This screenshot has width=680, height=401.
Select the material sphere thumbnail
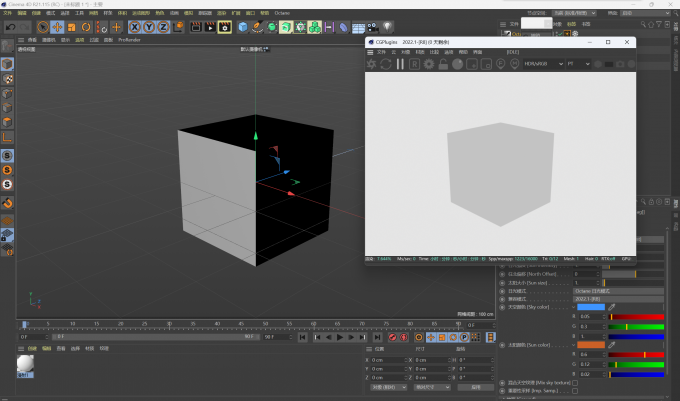point(25,363)
